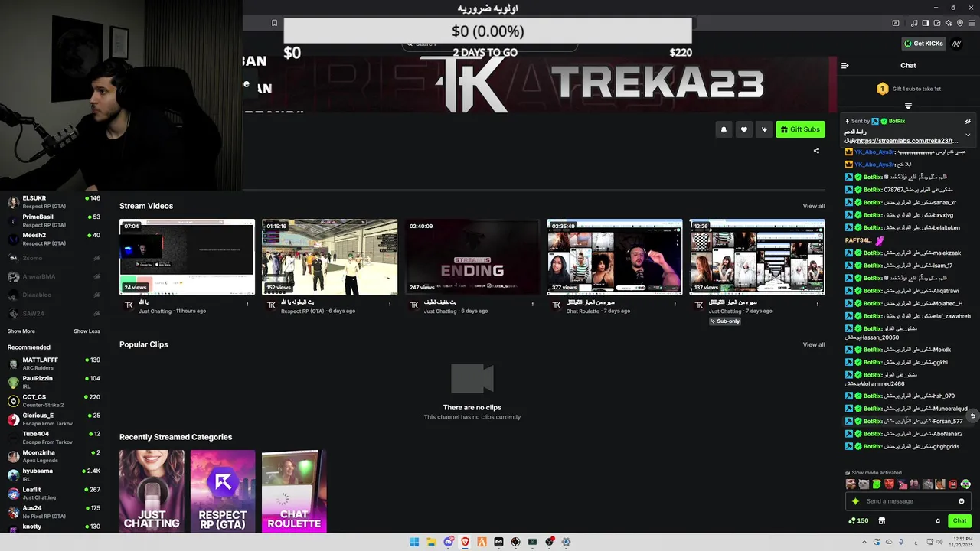Jump to latest chat with scroll arrow

pyautogui.click(x=972, y=416)
